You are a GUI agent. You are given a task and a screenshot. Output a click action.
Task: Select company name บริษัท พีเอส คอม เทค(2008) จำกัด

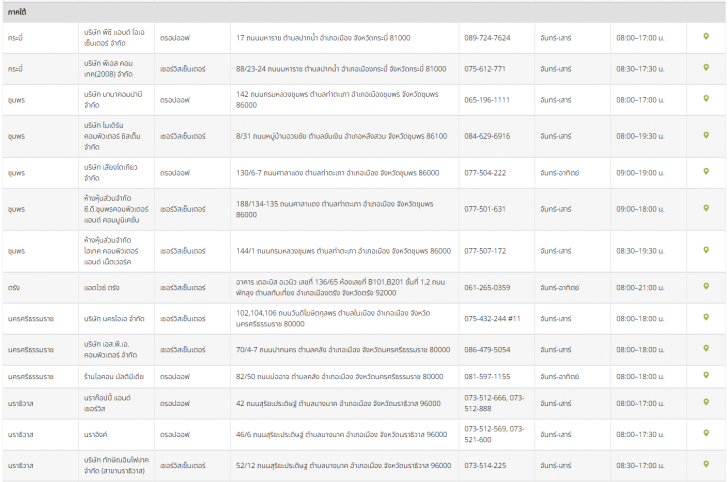(x=108, y=69)
